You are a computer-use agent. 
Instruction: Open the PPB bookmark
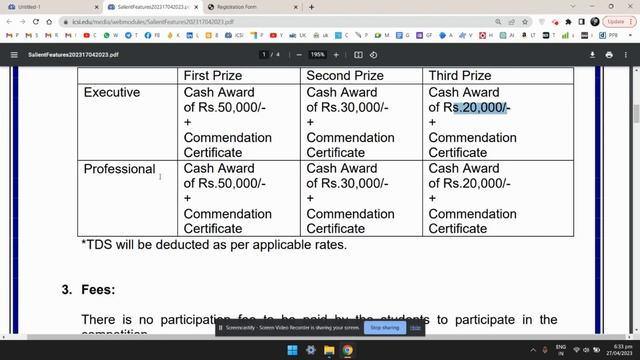point(608,36)
